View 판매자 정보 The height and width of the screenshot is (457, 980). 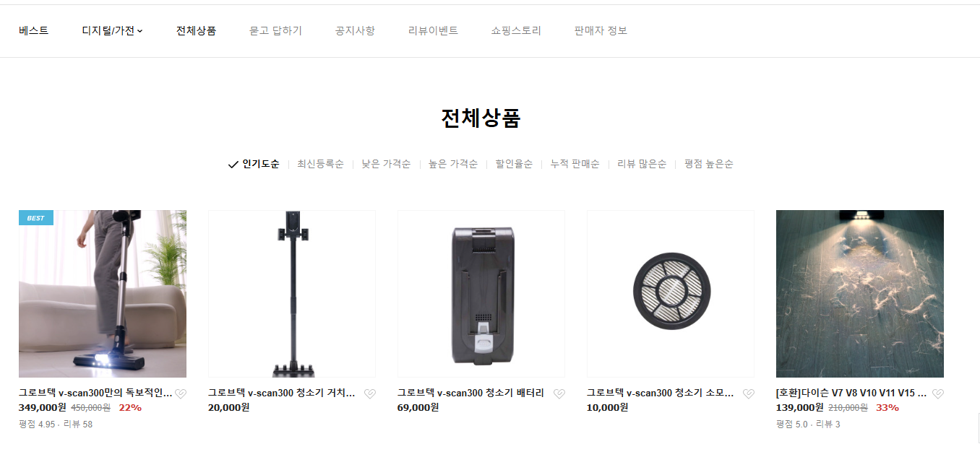click(x=601, y=31)
